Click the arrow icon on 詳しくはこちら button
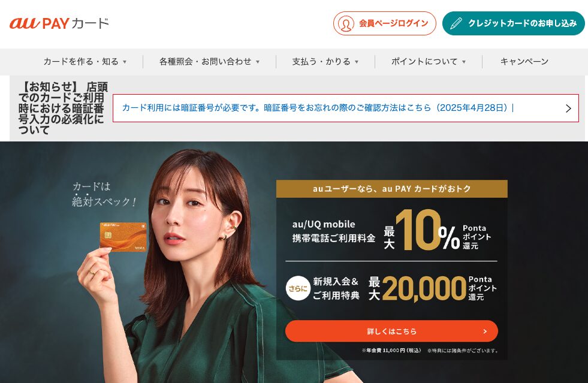 click(x=485, y=331)
